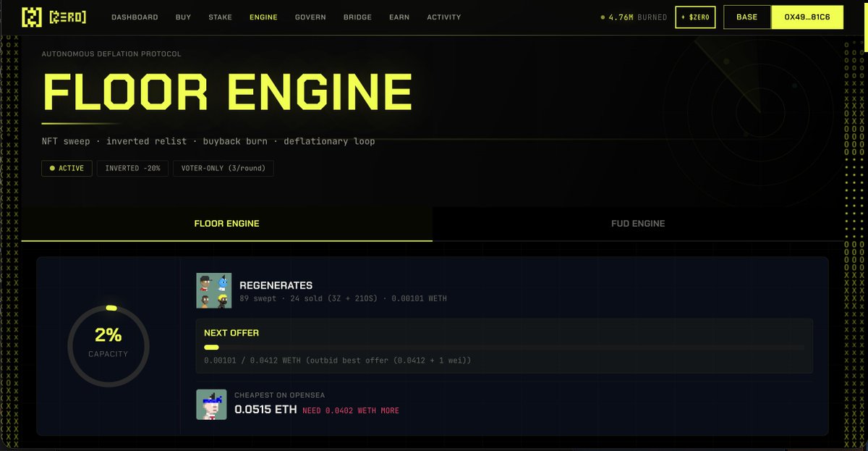This screenshot has width=868, height=451.
Task: Select Govern in navigation
Action: [x=310, y=17]
